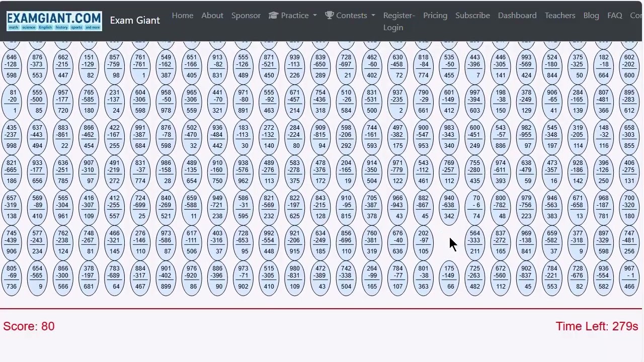The height and width of the screenshot is (362, 644).
Task: Expand the Contests dropdown menu
Action: pyautogui.click(x=350, y=15)
